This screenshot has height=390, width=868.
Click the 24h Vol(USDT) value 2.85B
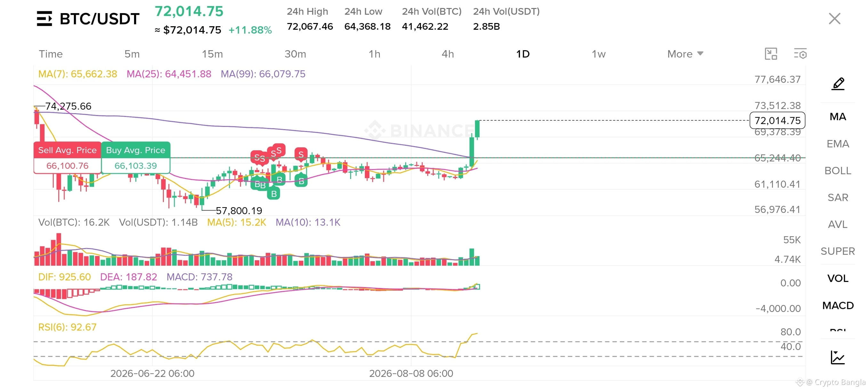(x=486, y=27)
